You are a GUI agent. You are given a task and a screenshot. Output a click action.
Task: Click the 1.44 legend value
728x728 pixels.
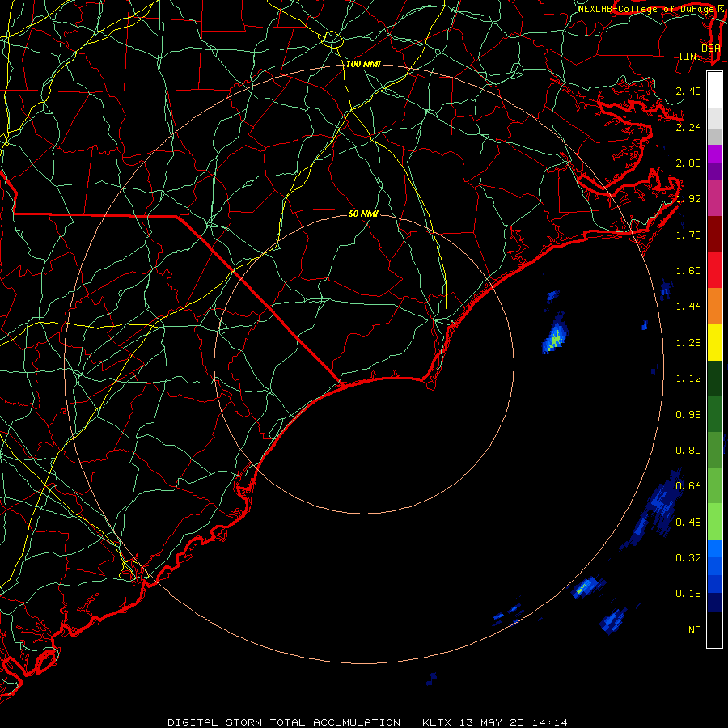pyautogui.click(x=688, y=307)
